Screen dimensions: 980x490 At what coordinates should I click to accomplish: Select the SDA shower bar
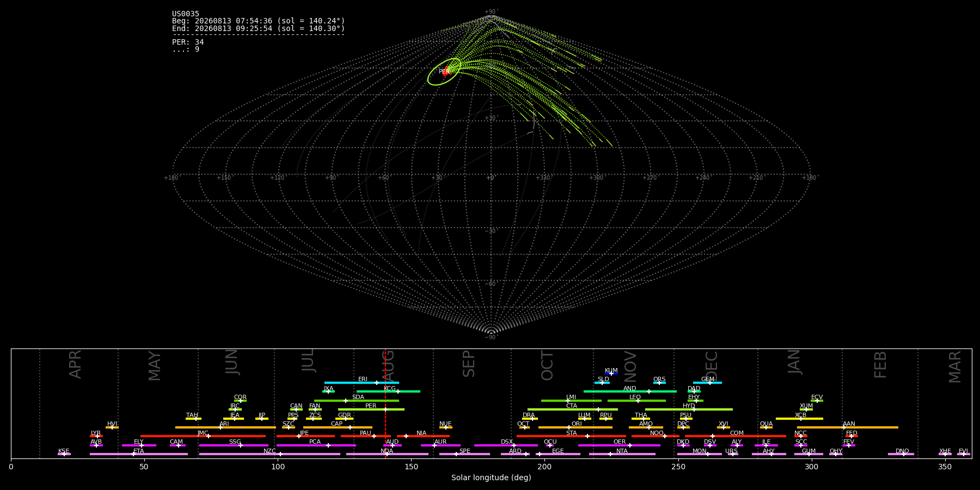click(357, 401)
